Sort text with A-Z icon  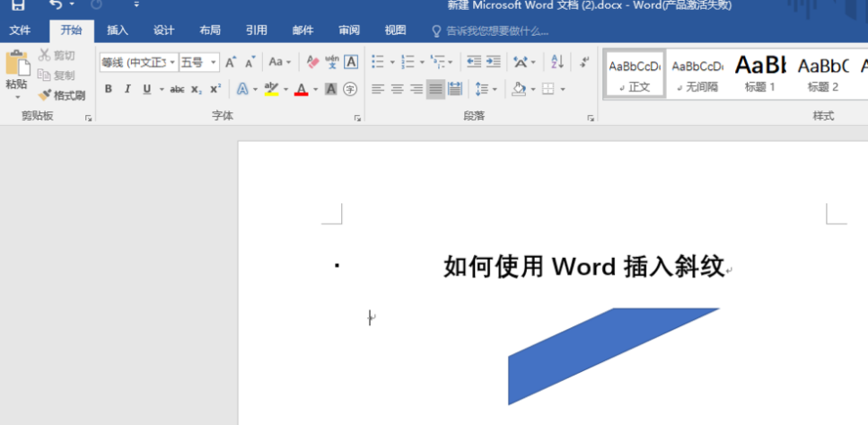tap(557, 62)
